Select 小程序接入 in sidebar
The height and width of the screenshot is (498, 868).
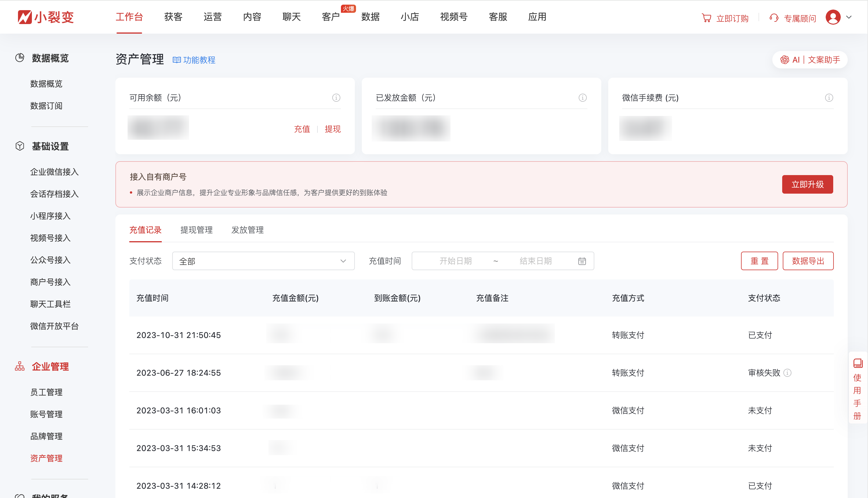[x=50, y=216]
